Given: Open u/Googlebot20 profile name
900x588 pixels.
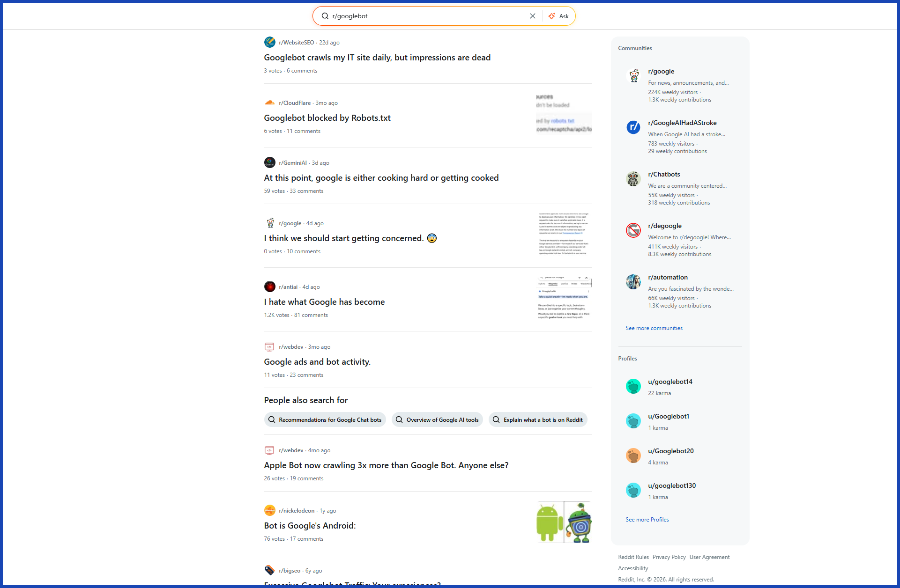Looking at the screenshot, I should (671, 451).
